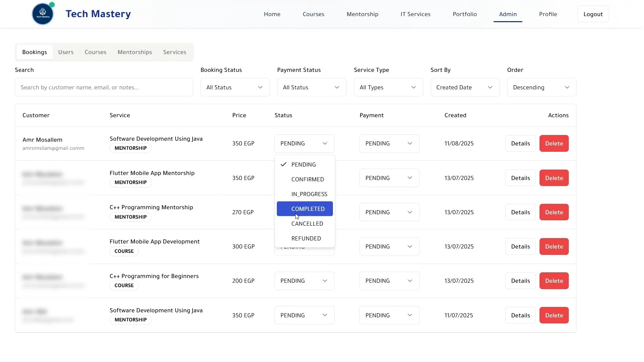Image resolution: width=644 pixels, height=362 pixels.
Task: Click the MENTORSHIP badge on the 11/08/2025 row
Action: pos(131,148)
